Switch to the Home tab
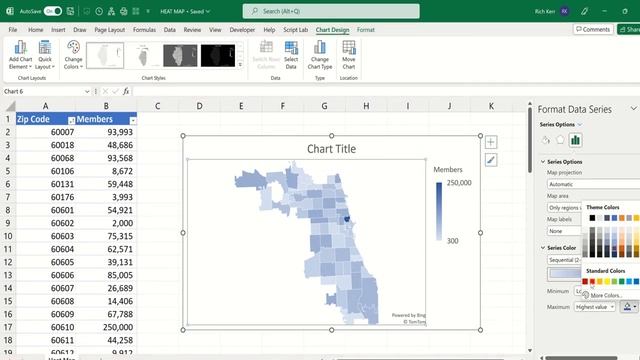 click(36, 30)
